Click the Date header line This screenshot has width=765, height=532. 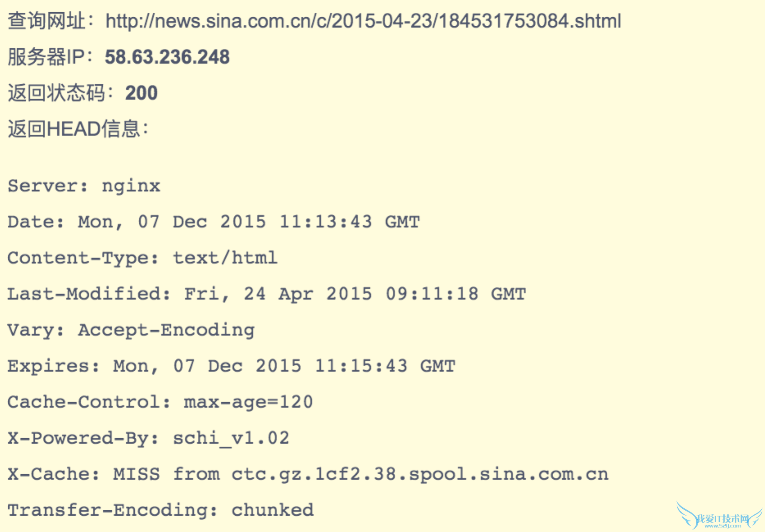point(213,222)
